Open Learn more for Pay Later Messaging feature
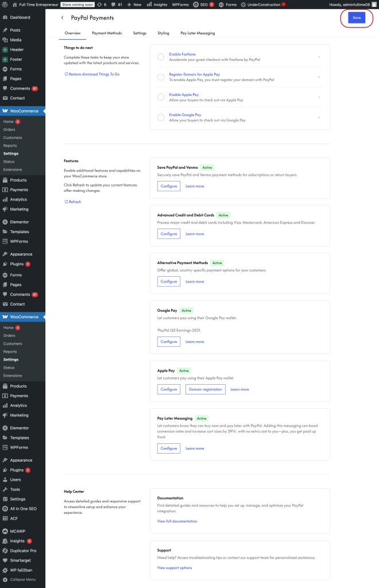This screenshot has height=588, width=379. coord(195,448)
